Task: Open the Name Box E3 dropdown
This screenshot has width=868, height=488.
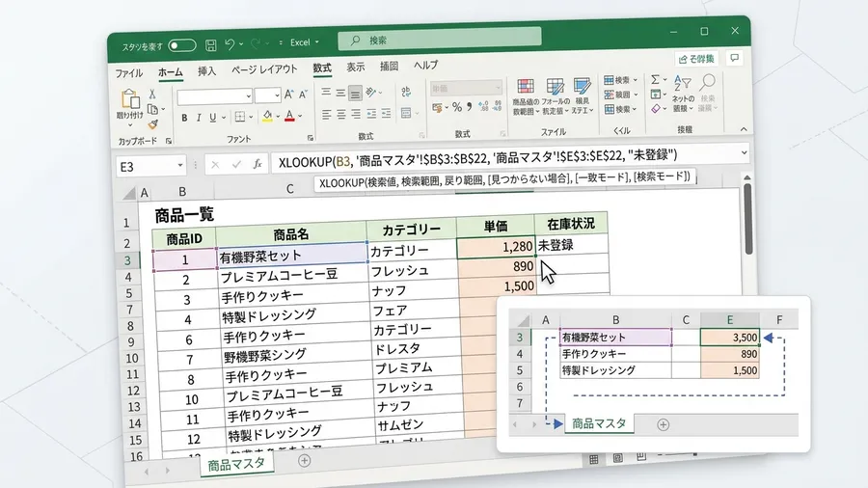Action: 180,166
